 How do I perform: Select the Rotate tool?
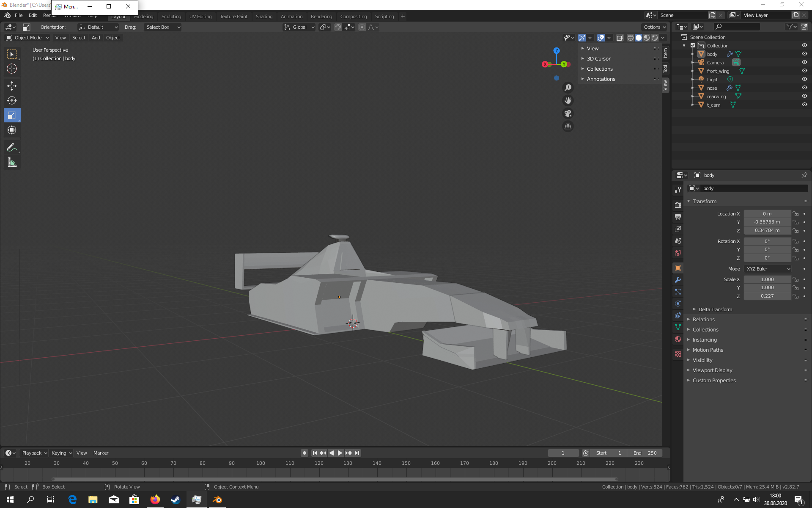coord(12,100)
